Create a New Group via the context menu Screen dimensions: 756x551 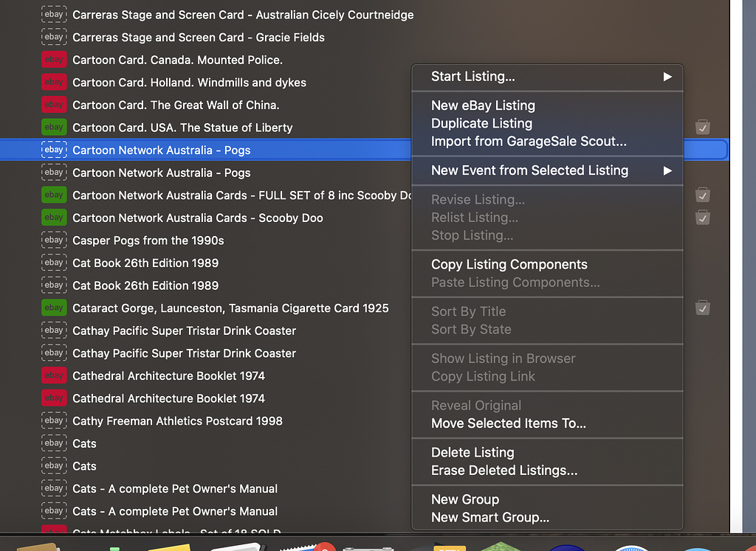pos(465,499)
